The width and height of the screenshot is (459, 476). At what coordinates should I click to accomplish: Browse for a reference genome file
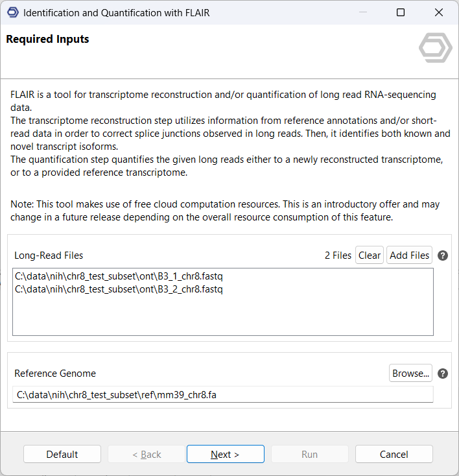tap(411, 373)
